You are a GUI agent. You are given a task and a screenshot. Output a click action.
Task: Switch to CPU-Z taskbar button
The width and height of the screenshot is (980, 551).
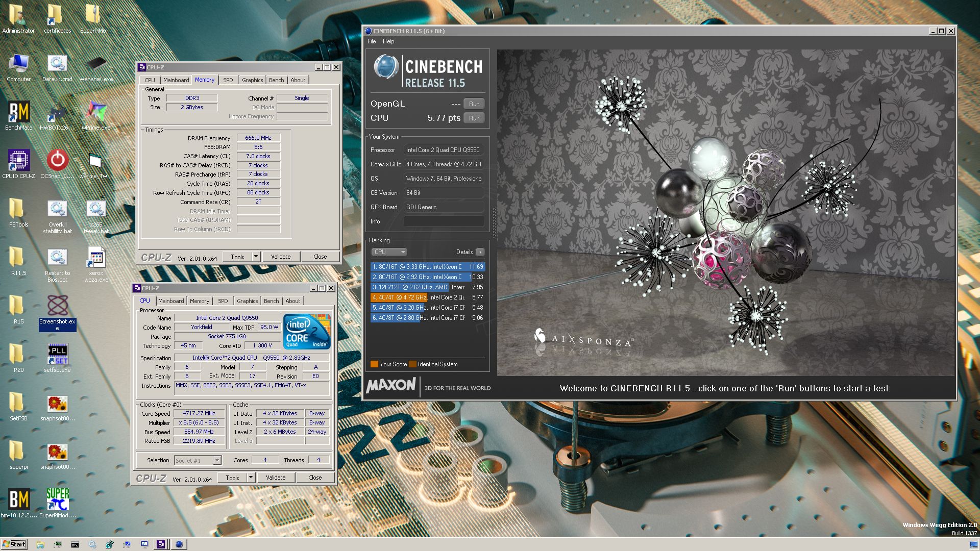161,544
